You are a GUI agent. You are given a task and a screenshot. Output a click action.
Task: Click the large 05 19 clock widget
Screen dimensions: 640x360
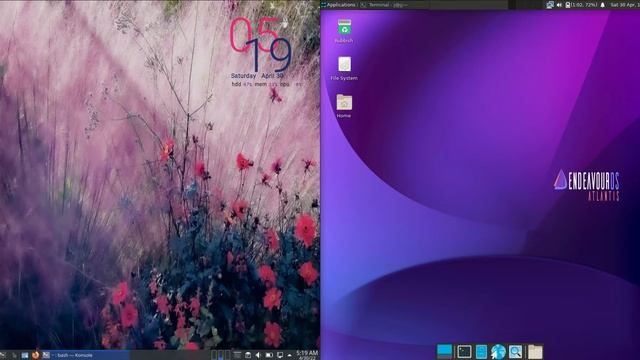(261, 44)
